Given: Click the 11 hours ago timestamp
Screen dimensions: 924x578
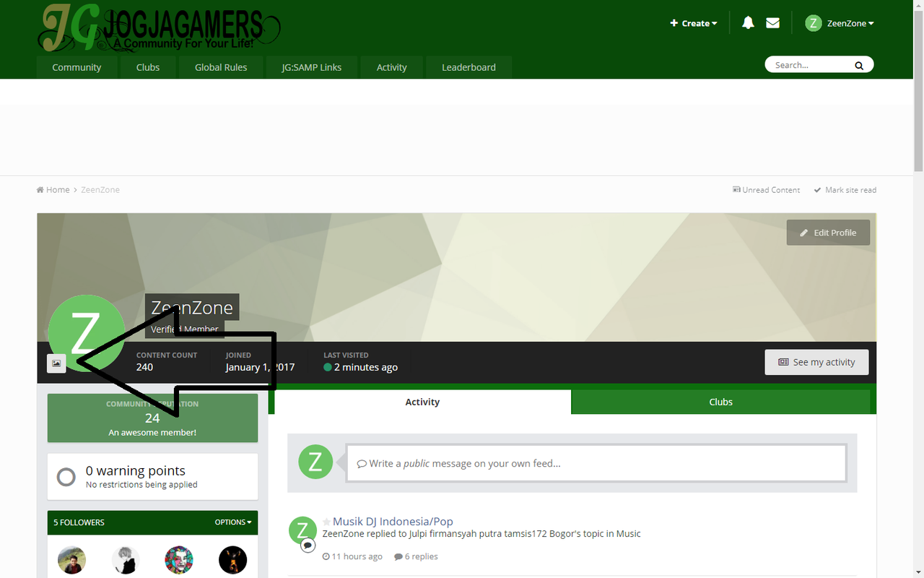Looking at the screenshot, I should point(352,556).
